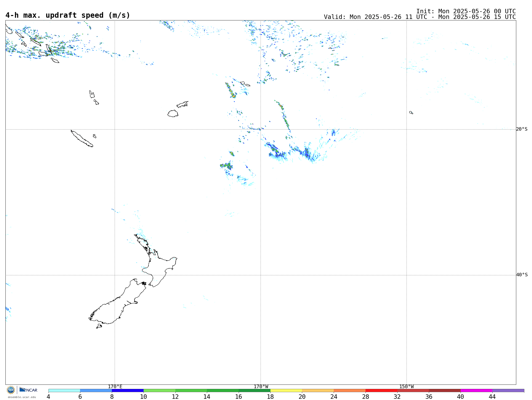
Task: Click the light cyan 4-6 colorbar segment
Action: tap(64, 391)
